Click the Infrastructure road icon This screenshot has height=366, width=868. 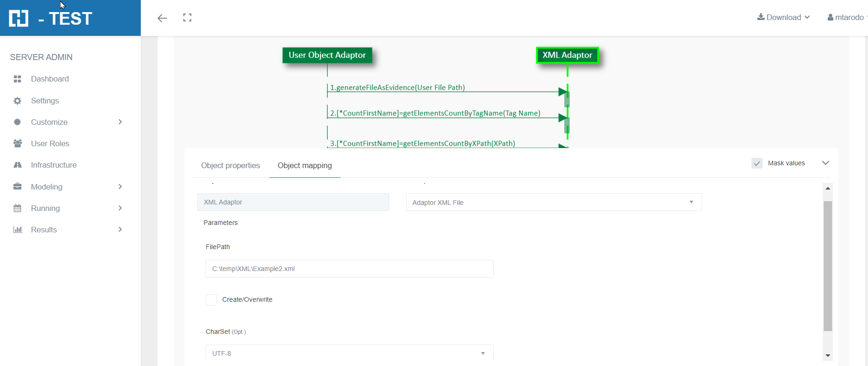[18, 165]
